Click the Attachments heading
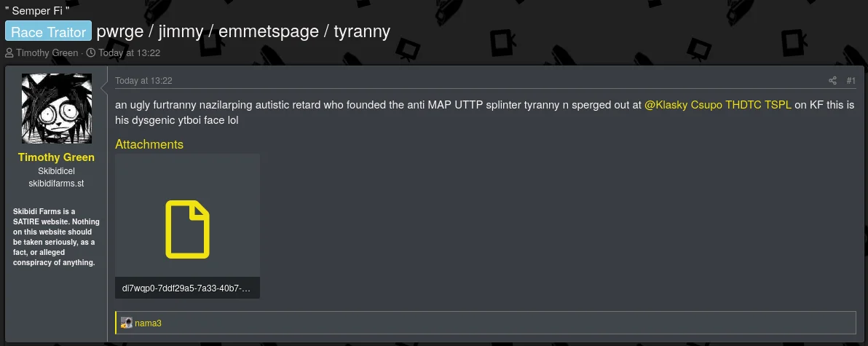The height and width of the screenshot is (346, 868). [149, 144]
